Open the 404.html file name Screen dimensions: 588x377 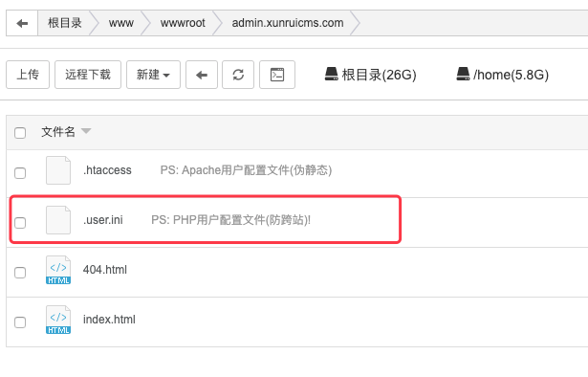click(105, 270)
